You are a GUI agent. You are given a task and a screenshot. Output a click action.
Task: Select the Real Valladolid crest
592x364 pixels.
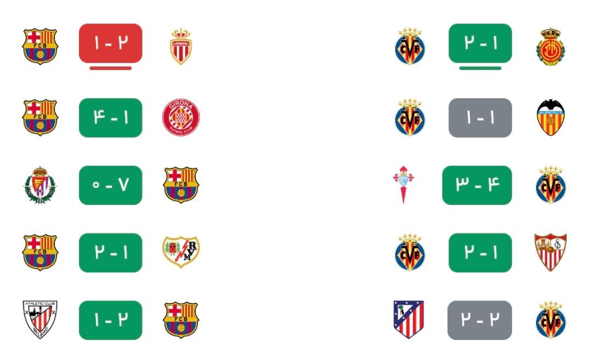(40, 185)
